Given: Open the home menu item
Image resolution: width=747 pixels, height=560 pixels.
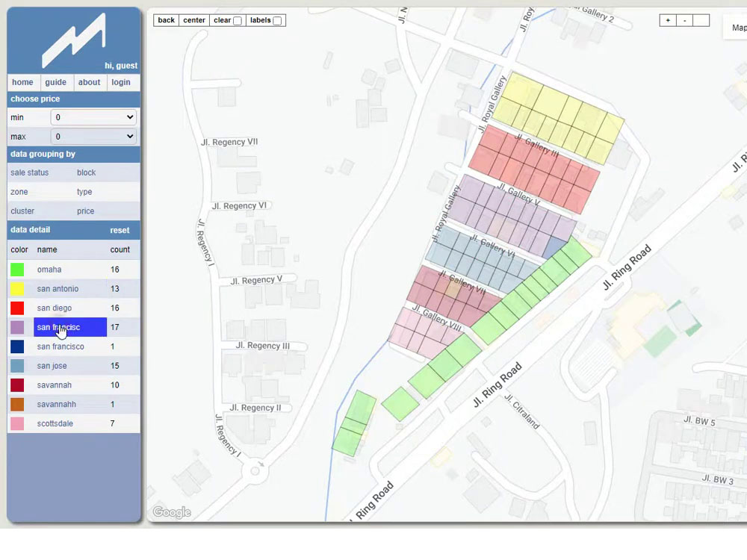Looking at the screenshot, I should coord(23,82).
